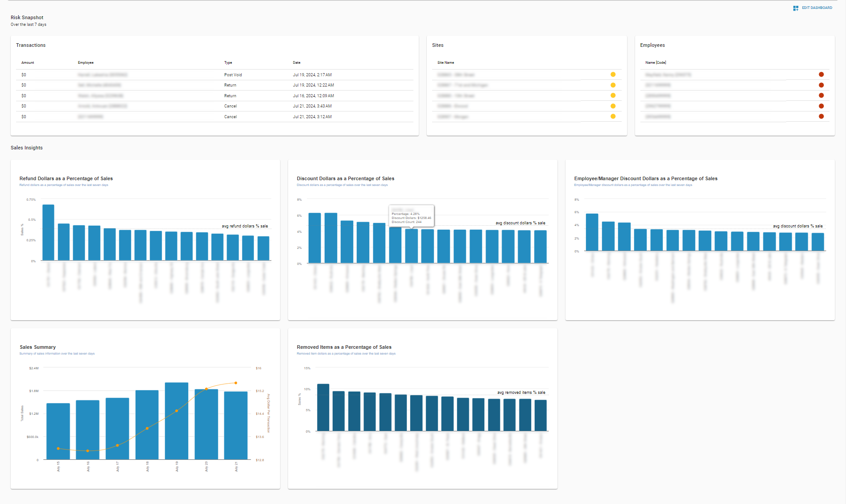The height and width of the screenshot is (504, 846).
Task: Click yellow status dot for the first site
Action: click(613, 74)
